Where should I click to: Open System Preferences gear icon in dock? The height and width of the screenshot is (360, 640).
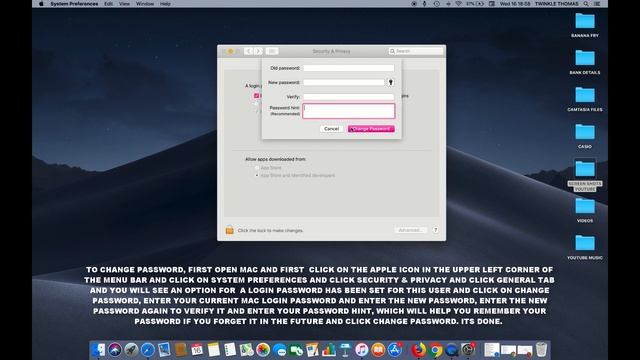pos(468,350)
